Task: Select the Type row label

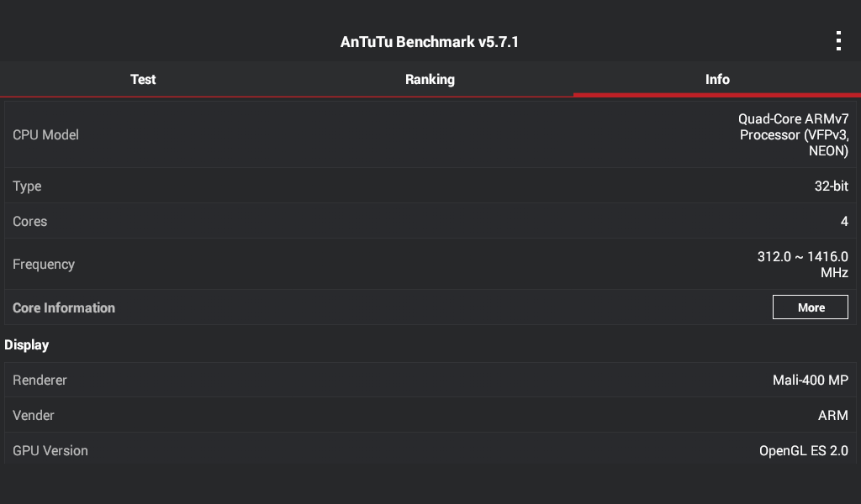Action: [x=27, y=186]
